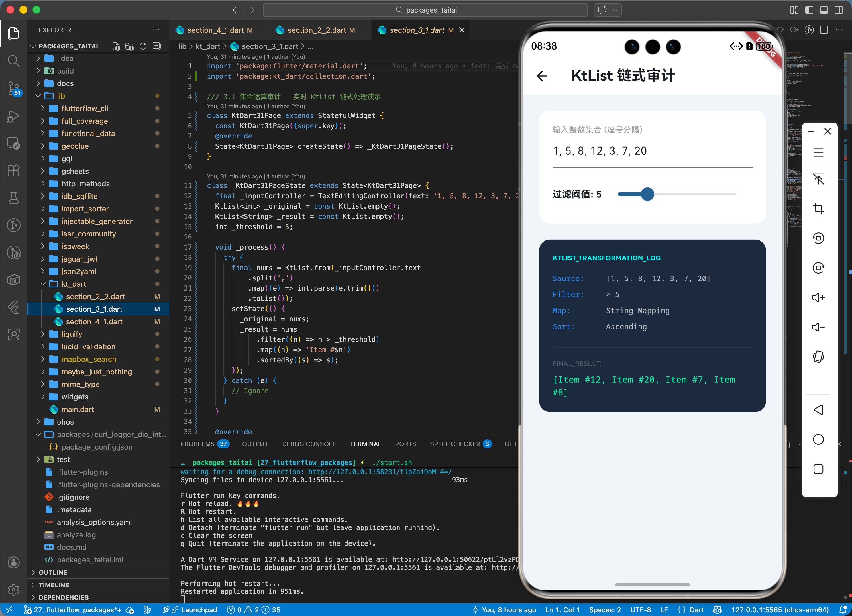
Task: Tap the emulator back triangle button
Action: point(818,409)
